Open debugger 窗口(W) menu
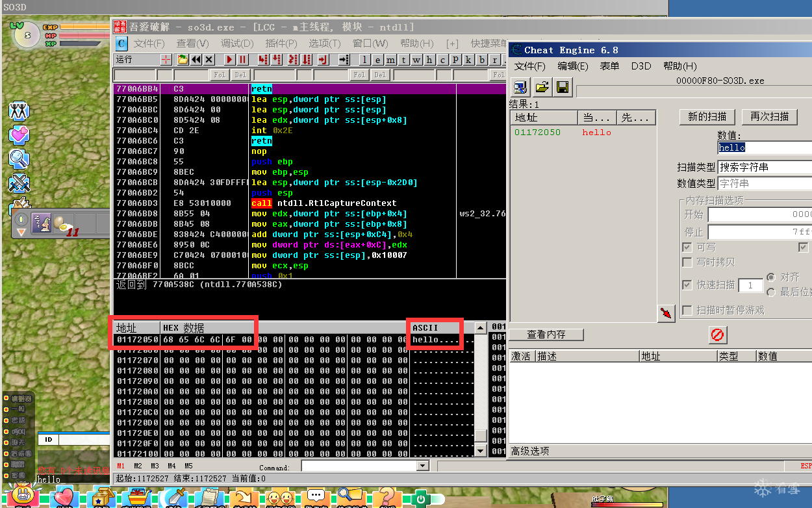812x508 pixels. (370, 44)
